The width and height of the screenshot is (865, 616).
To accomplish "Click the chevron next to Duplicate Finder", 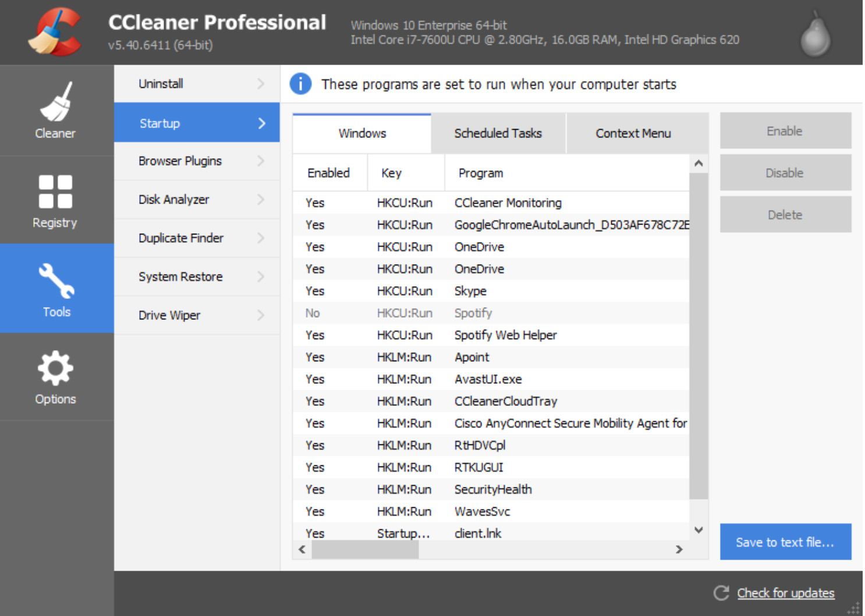I will 261,238.
